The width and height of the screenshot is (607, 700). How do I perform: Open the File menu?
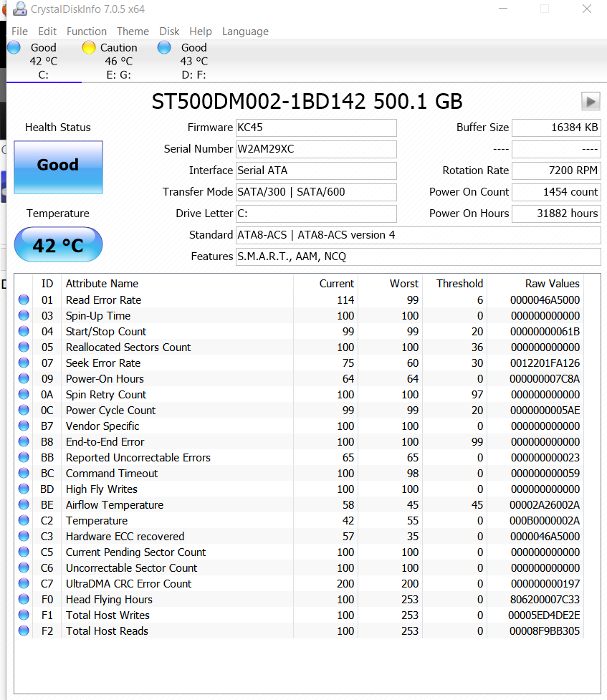coord(19,32)
